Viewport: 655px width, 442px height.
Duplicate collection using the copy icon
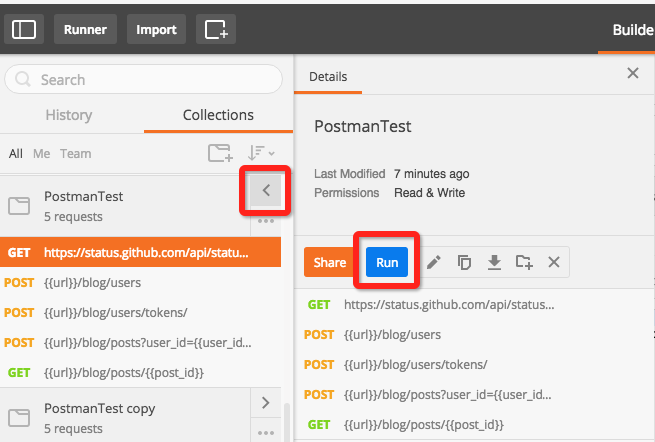464,262
